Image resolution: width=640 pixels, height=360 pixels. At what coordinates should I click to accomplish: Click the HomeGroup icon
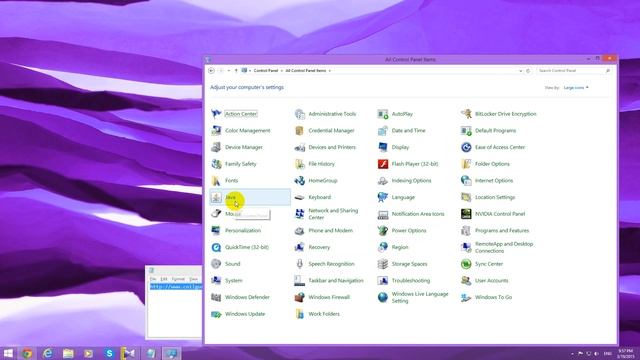[300, 180]
